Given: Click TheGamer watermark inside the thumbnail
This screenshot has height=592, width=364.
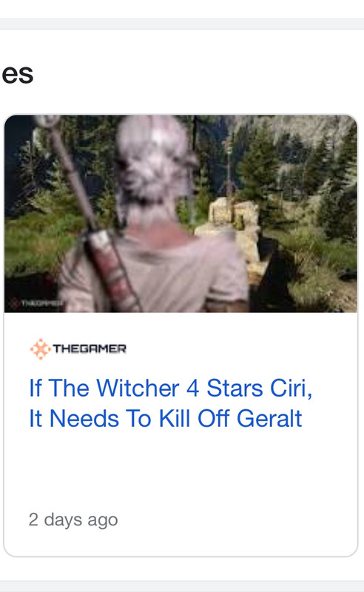Looking at the screenshot, I should pyautogui.click(x=36, y=303).
